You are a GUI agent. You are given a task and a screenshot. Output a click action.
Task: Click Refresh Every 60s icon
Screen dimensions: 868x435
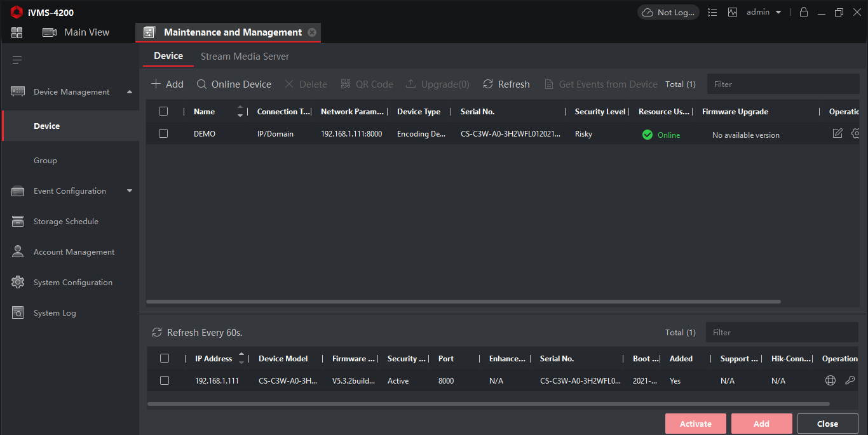tap(157, 332)
